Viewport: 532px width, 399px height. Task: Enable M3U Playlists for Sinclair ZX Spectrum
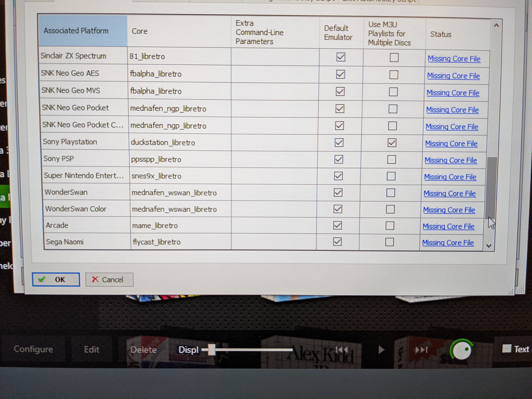click(394, 58)
